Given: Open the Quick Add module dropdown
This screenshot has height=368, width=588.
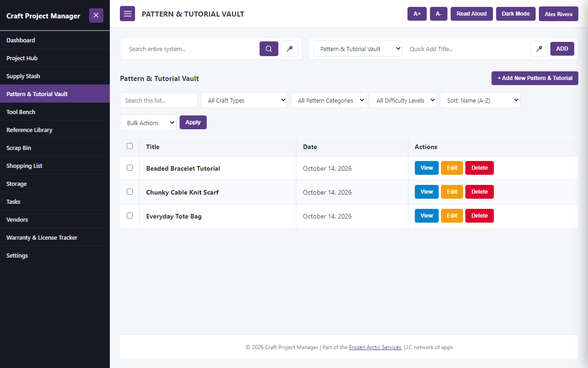Looking at the screenshot, I should 358,49.
